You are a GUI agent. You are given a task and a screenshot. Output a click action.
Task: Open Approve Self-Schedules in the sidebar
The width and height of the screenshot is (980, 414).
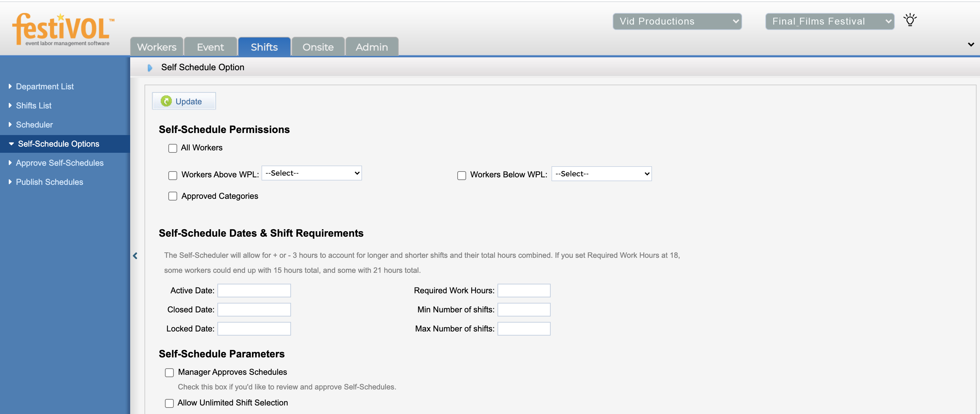[59, 163]
